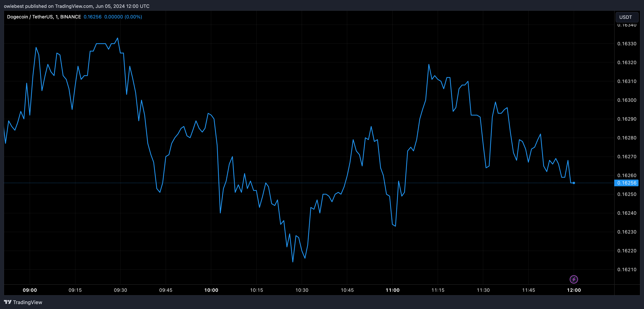Screen dimensions: 644x309
Task: Click the 0.16250 price scale label
Action: [627, 194]
